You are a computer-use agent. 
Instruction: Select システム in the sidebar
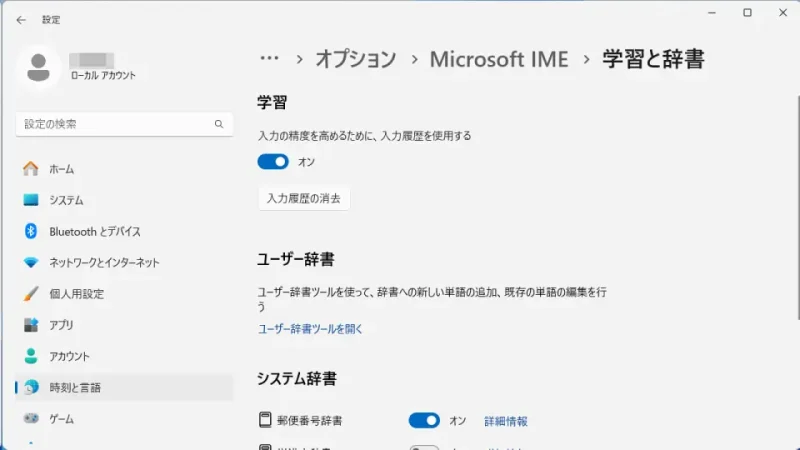[124, 200]
